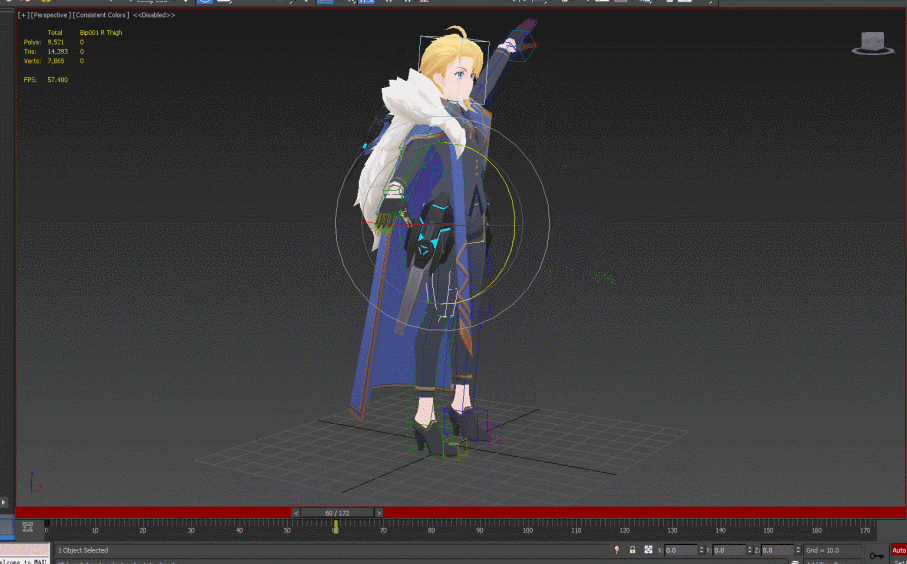Click the Y coordinate input field

[729, 550]
